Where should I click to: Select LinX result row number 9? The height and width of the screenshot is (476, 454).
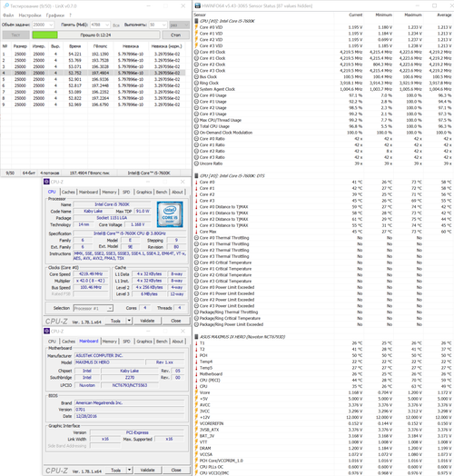click(94, 104)
